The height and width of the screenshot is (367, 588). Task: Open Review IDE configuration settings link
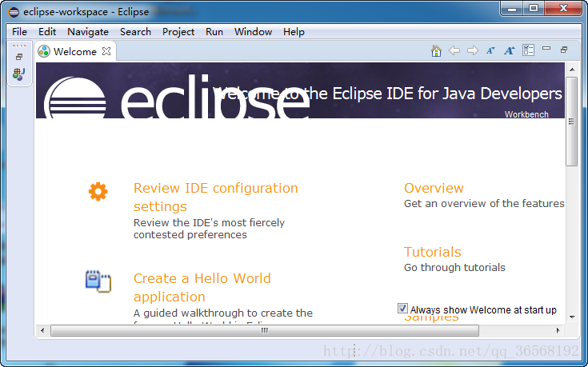[216, 197]
